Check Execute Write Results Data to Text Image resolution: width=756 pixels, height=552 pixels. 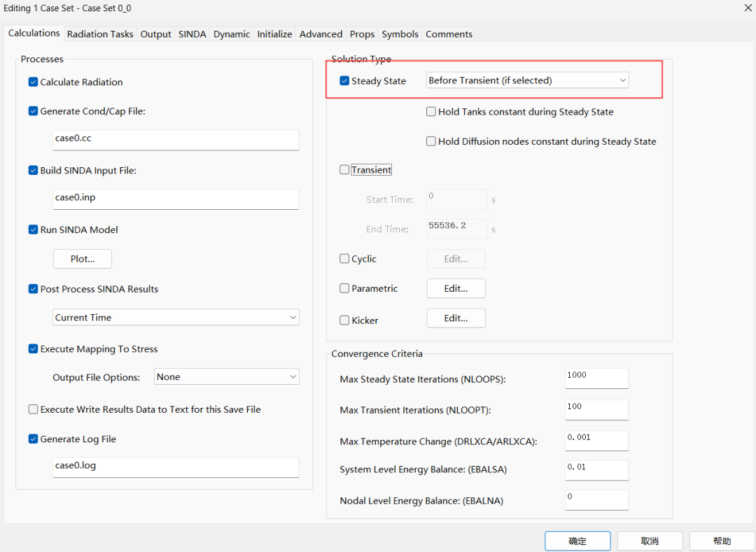coord(34,409)
